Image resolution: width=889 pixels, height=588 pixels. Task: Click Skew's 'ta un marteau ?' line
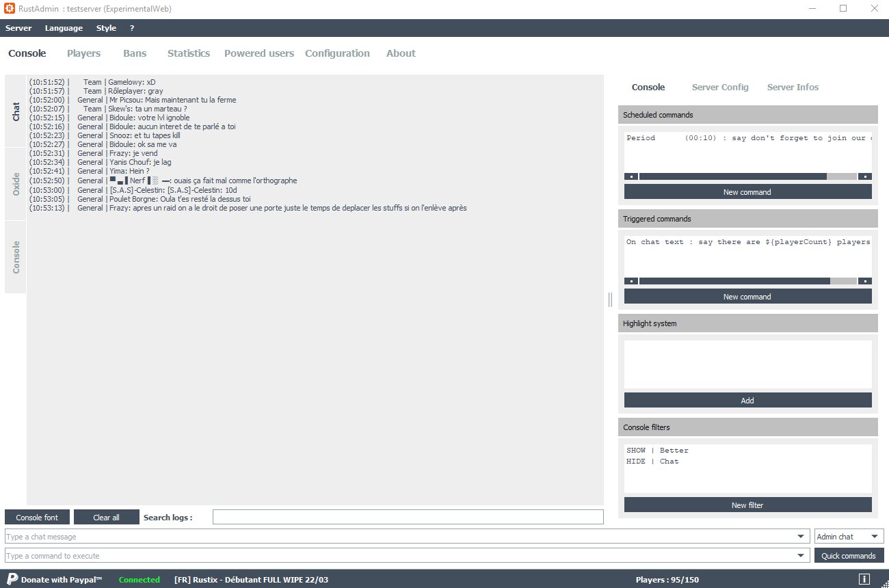tap(108, 109)
